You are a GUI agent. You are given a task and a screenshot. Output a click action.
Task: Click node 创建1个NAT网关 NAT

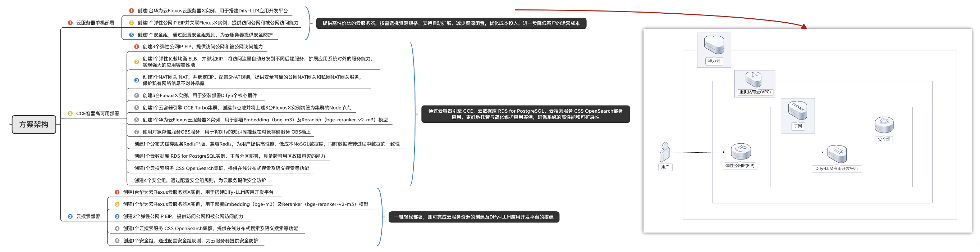point(253,80)
